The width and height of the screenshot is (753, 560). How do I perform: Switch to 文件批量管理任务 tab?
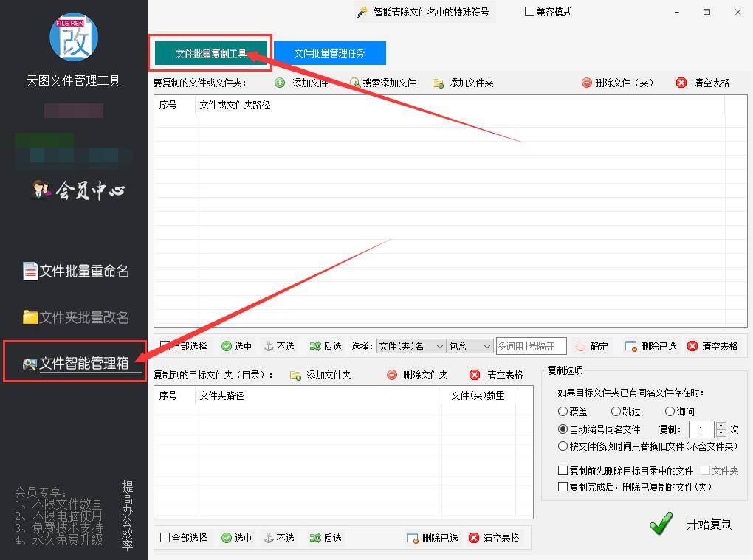point(329,53)
